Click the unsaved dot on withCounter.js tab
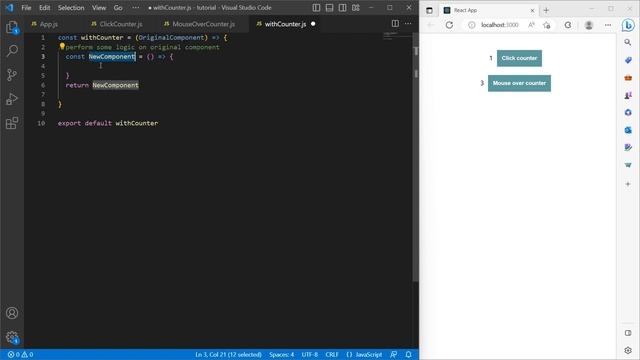Screen dimensions: 640x360 click(x=313, y=24)
